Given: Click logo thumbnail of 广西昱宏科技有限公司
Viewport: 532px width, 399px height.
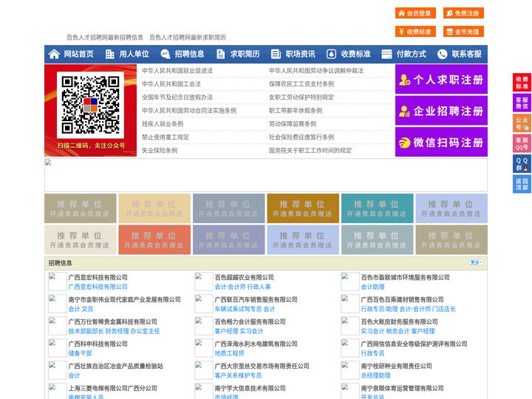Looking at the screenshot, I should pyautogui.click(x=58, y=282).
